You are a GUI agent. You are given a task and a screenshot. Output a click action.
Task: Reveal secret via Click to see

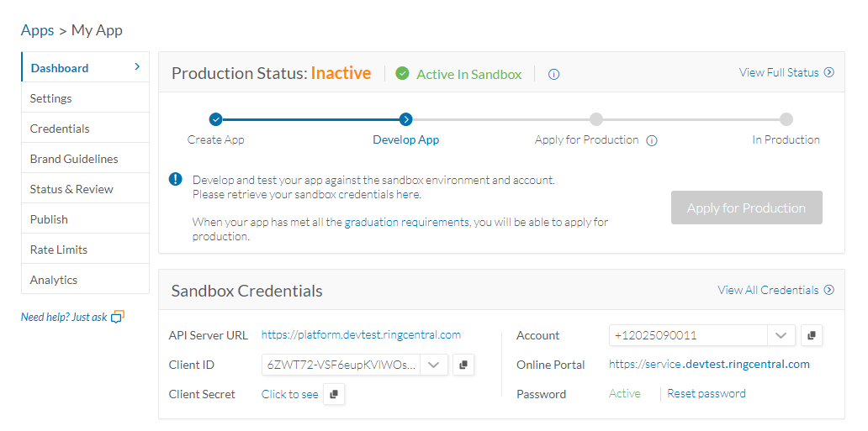[289, 394]
